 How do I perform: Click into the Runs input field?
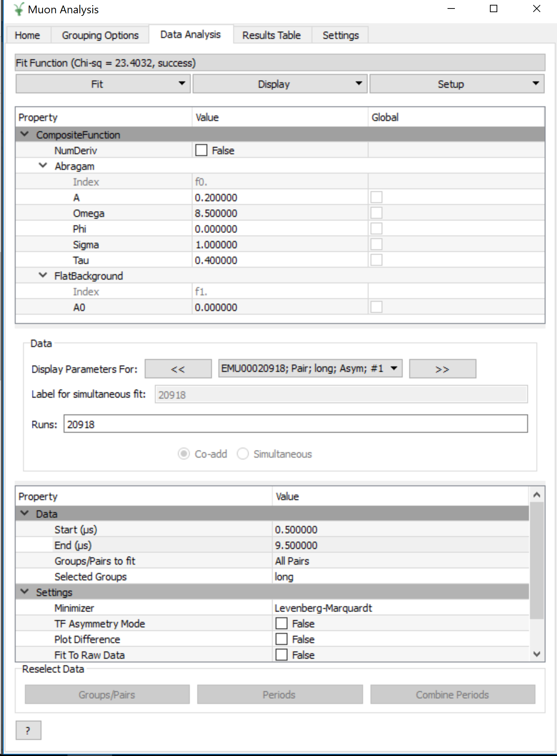(x=295, y=424)
